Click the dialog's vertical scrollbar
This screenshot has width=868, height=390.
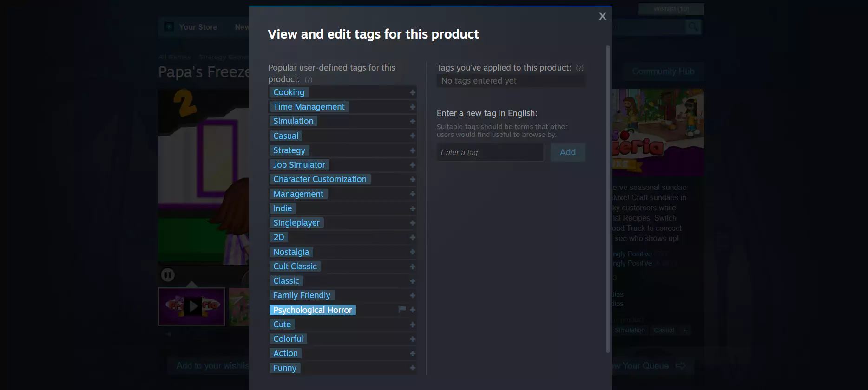point(608,199)
